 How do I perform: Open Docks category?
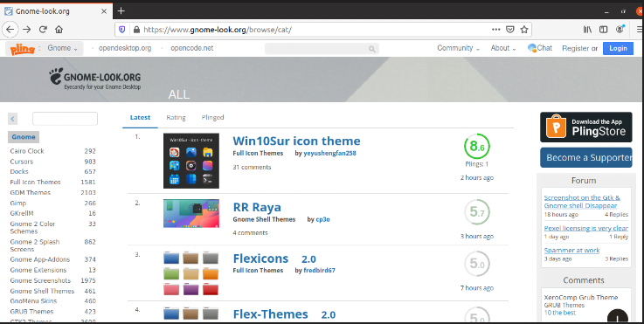pyautogui.click(x=19, y=172)
